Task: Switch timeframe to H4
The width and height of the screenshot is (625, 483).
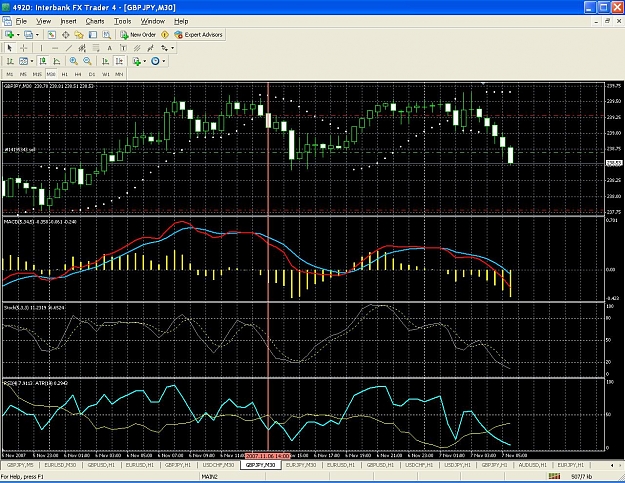Action: pos(78,74)
